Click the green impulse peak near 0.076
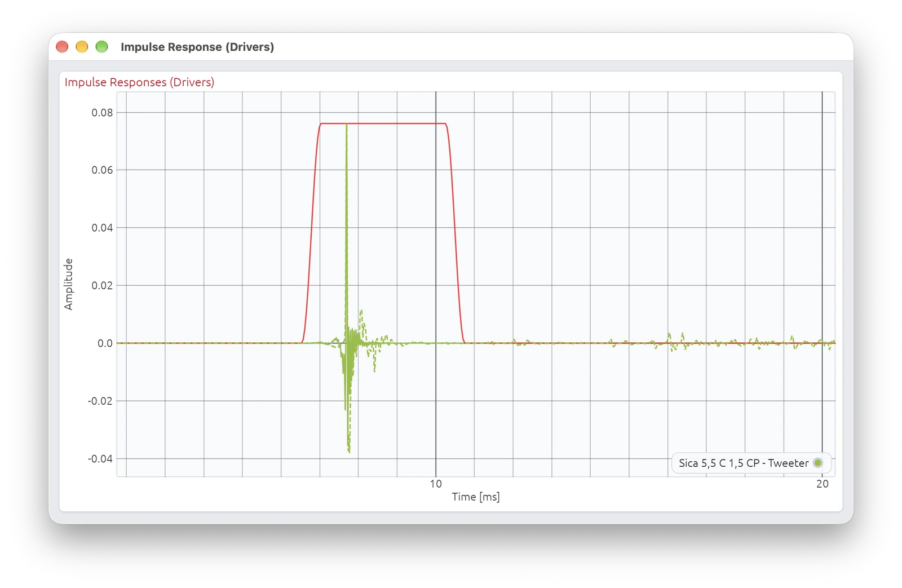 point(347,125)
